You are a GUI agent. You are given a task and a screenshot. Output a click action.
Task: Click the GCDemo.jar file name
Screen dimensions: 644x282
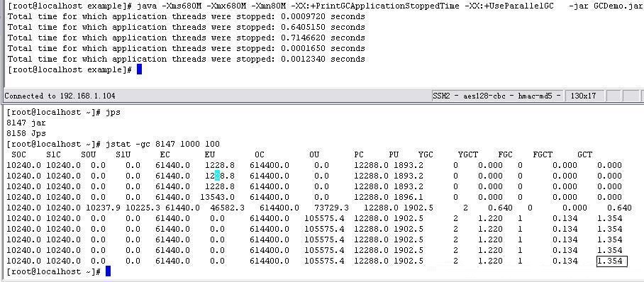tap(618, 6)
